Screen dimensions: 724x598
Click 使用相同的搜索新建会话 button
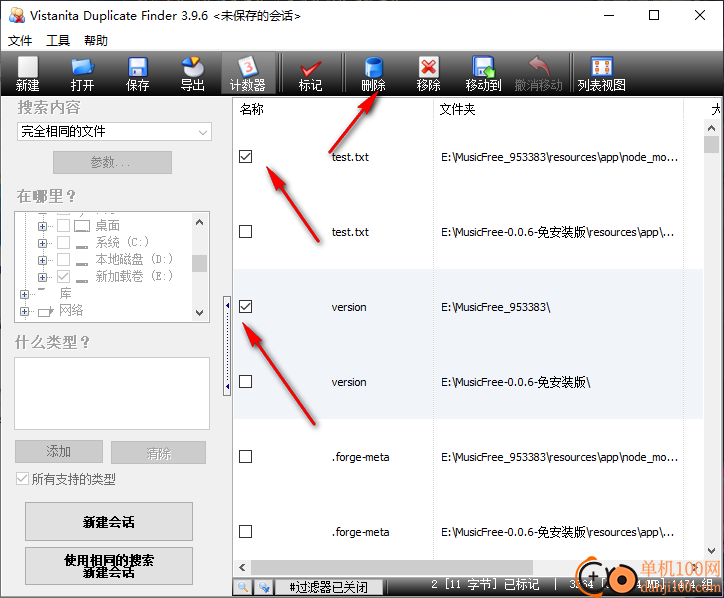tap(109, 566)
